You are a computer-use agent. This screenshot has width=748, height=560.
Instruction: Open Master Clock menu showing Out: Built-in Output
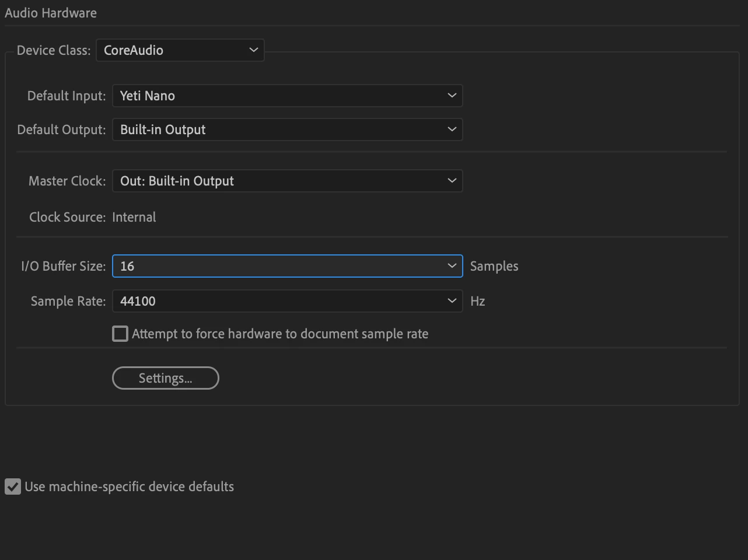(x=288, y=181)
